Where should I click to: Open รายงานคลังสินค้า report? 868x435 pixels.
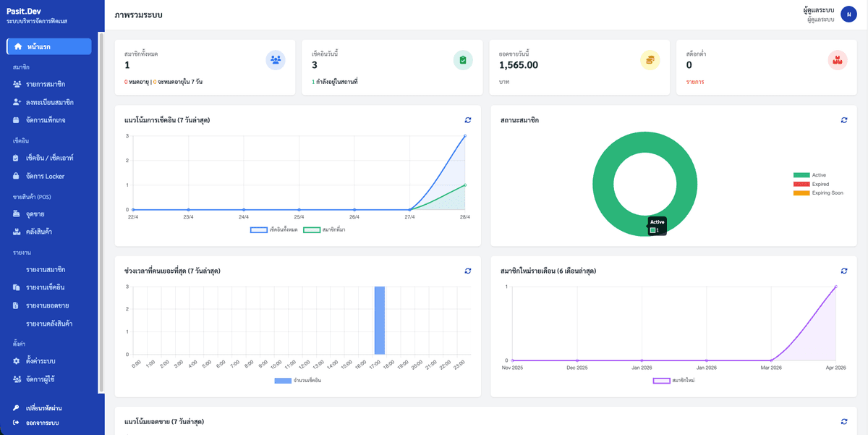point(49,324)
